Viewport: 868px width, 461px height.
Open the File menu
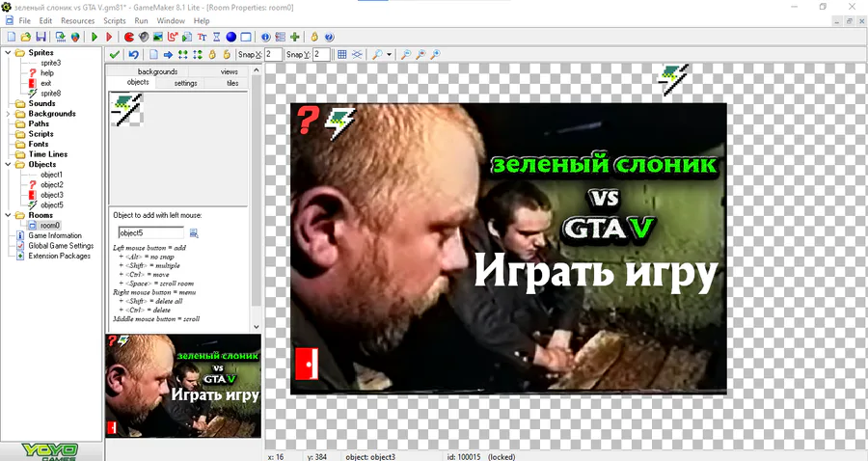click(24, 20)
